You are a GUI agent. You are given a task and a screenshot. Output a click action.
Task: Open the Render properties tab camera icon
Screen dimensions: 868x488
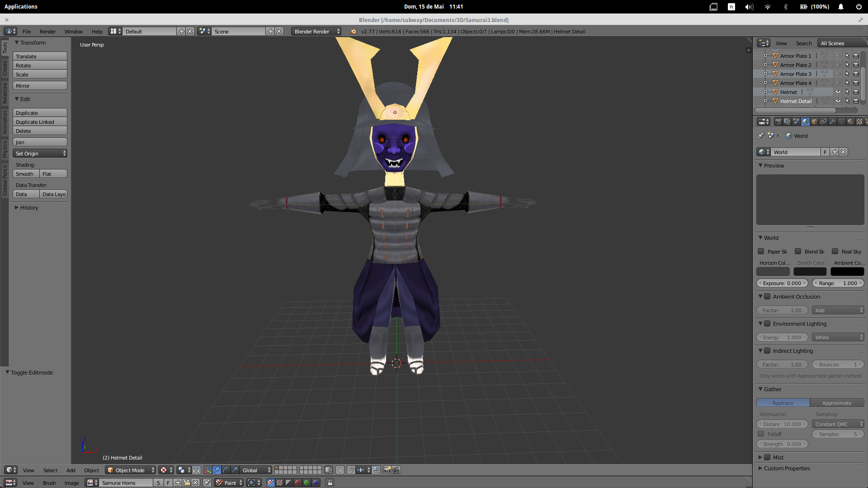tap(778, 122)
